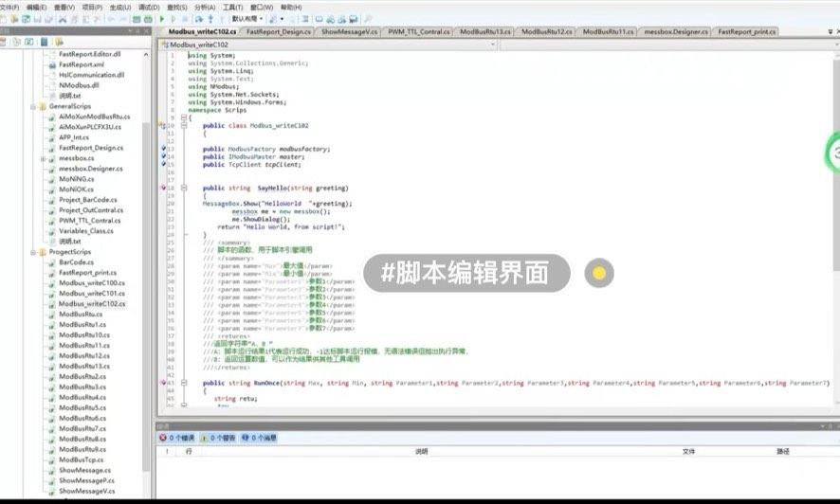
Task: Collapse the RunOnce method code block
Action: [184, 383]
